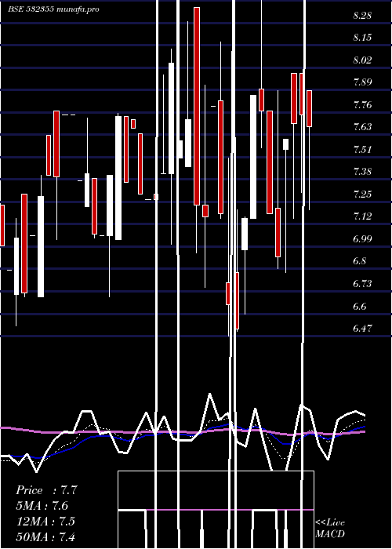Click the 6.73 price axis label

tap(362, 284)
